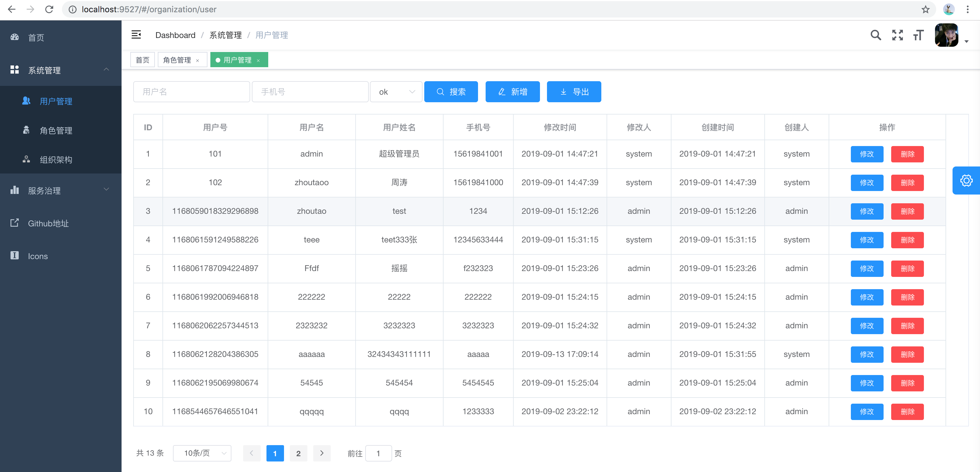Click the 导出 export button
This screenshot has height=472, width=980.
574,92
